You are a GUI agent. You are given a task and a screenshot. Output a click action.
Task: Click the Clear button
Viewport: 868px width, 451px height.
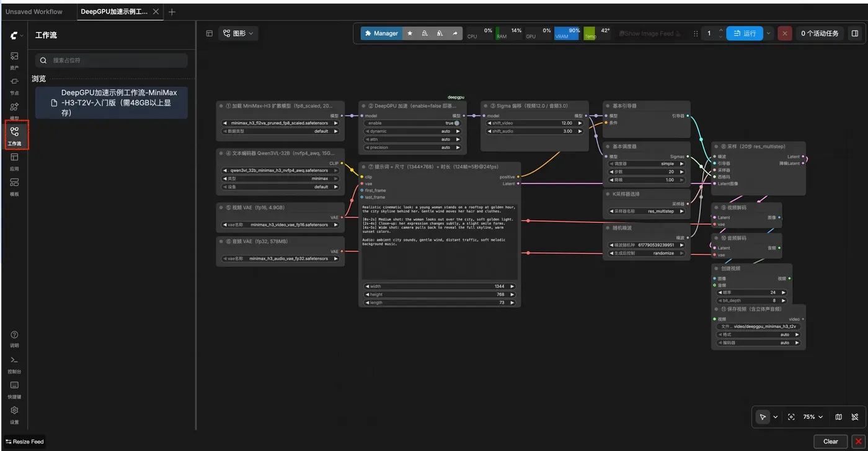click(831, 442)
